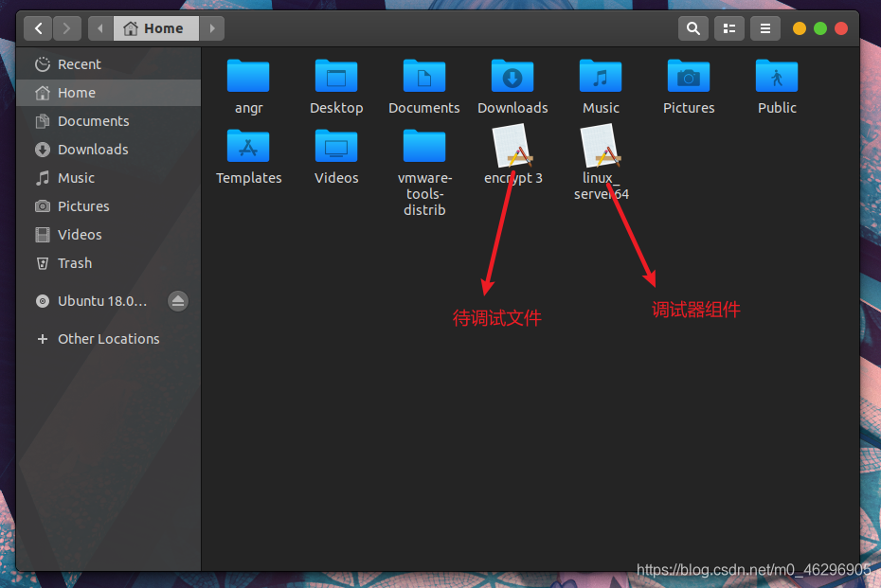The height and width of the screenshot is (588, 881).
Task: Select Pictures in the sidebar
Action: [81, 205]
